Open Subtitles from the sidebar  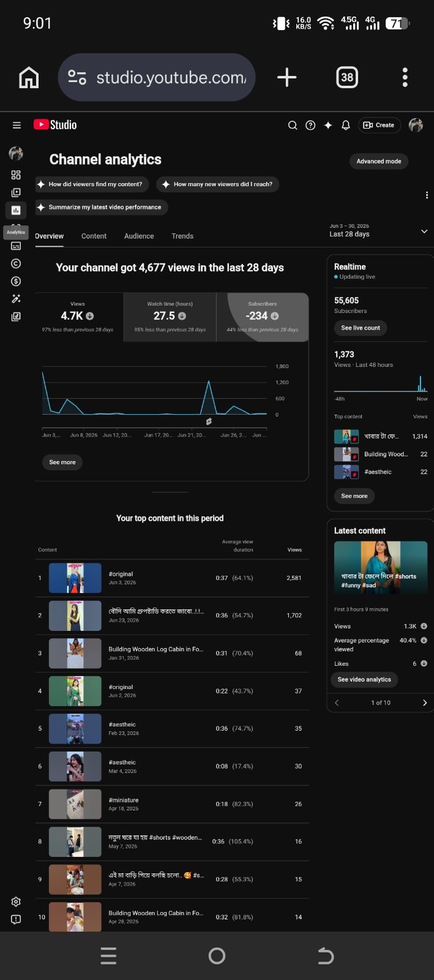16,246
